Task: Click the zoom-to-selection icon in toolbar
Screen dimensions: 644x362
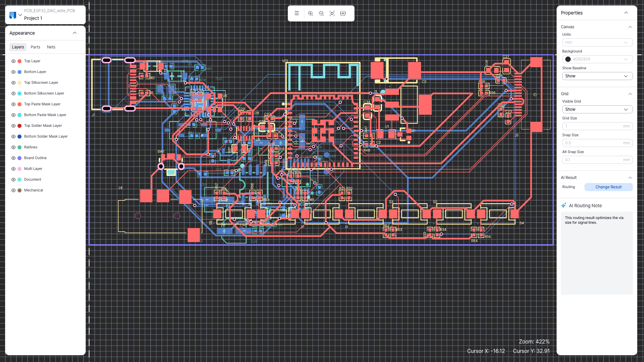Action: click(x=343, y=13)
